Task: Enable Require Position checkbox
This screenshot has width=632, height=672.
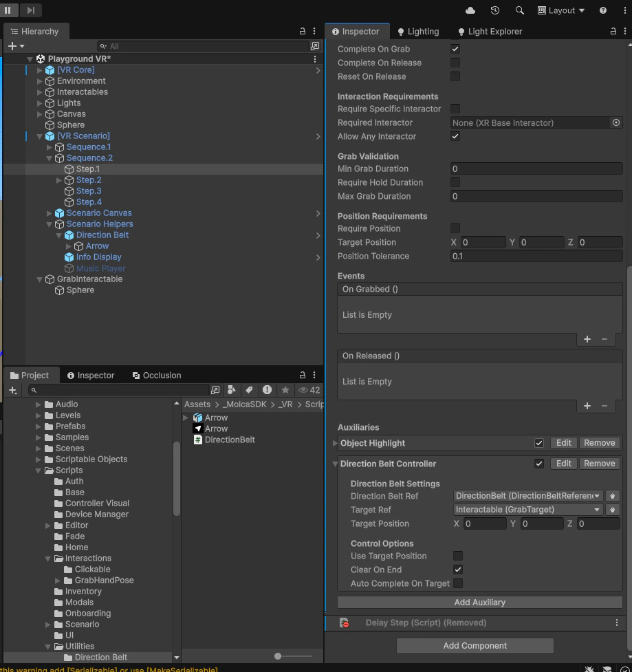Action: tap(455, 228)
